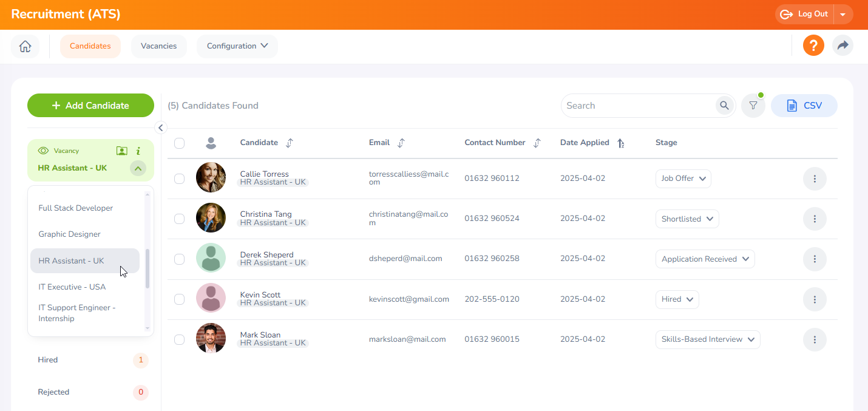The height and width of the screenshot is (411, 868).
Task: Open the arrow next to Log Out
Action: 843,15
